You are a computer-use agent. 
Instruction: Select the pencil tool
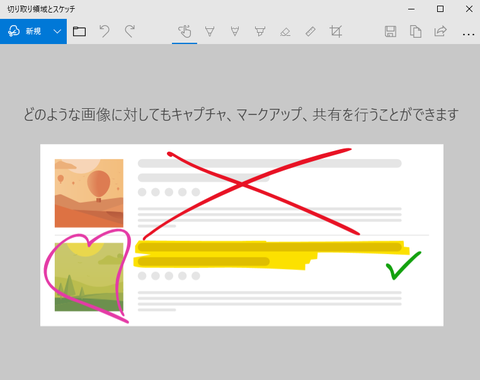click(235, 31)
